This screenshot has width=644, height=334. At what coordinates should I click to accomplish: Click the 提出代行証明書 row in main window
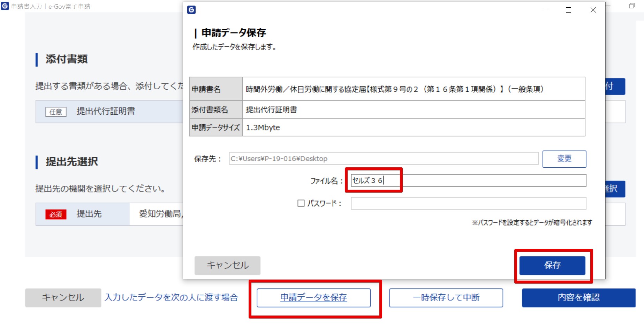tap(109, 112)
